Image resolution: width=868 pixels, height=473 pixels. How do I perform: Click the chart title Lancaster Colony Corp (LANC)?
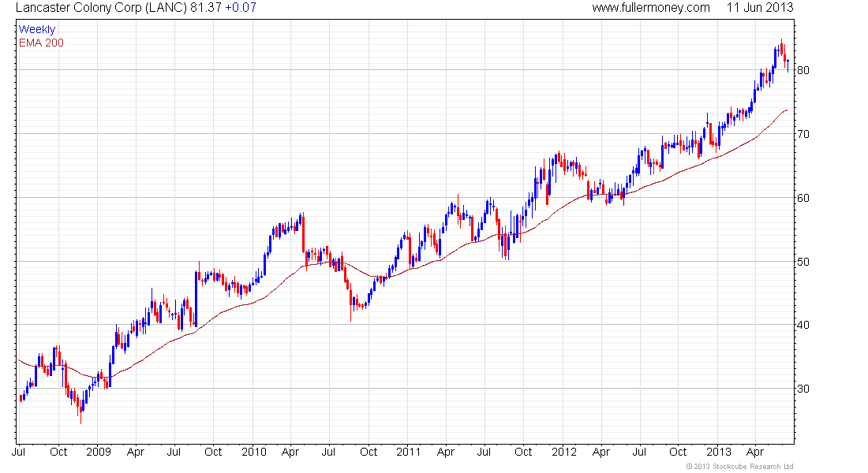point(101,8)
